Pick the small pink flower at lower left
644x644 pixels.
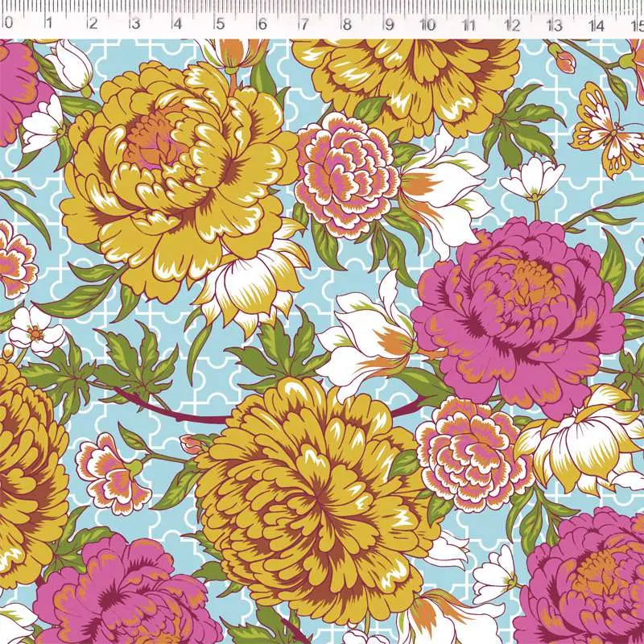(111, 473)
